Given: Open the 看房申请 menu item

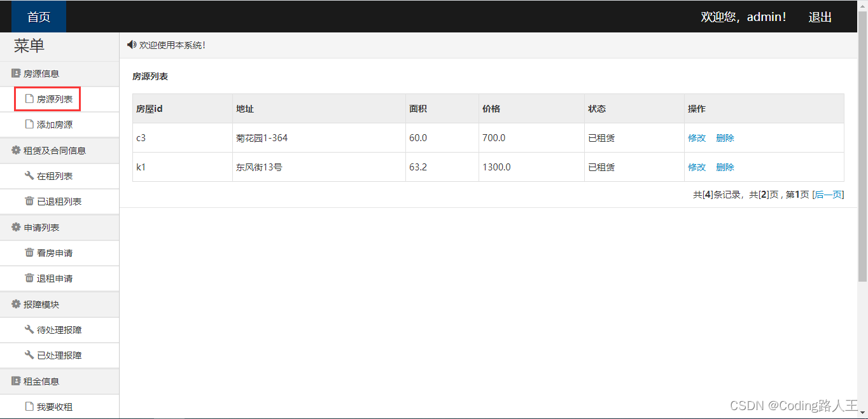Looking at the screenshot, I should (59, 253).
